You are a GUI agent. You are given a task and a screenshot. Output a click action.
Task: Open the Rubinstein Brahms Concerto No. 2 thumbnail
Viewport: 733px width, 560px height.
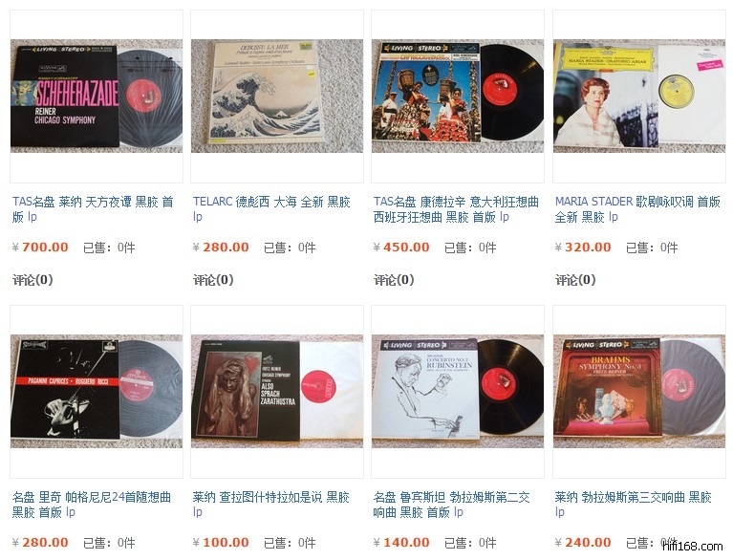(x=458, y=391)
